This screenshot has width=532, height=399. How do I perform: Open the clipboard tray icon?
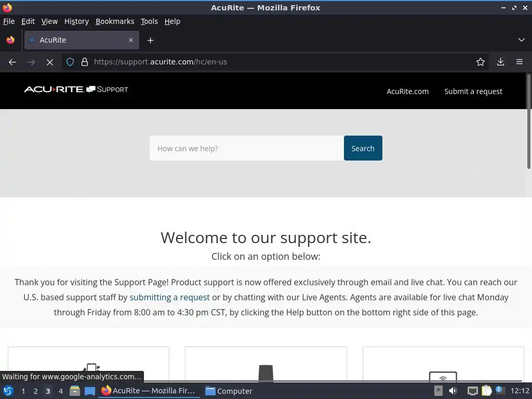(x=486, y=391)
